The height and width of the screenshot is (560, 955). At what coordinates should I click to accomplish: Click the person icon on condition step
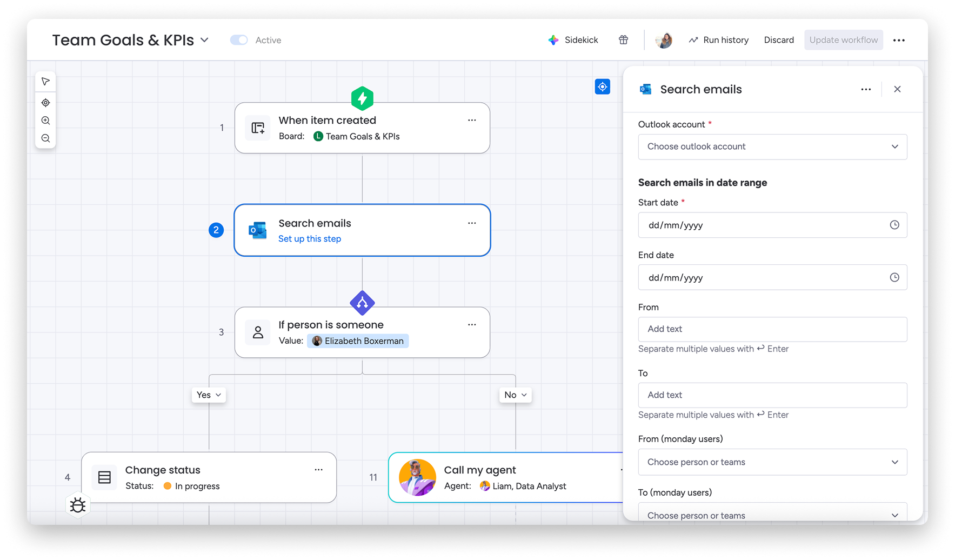[258, 332]
